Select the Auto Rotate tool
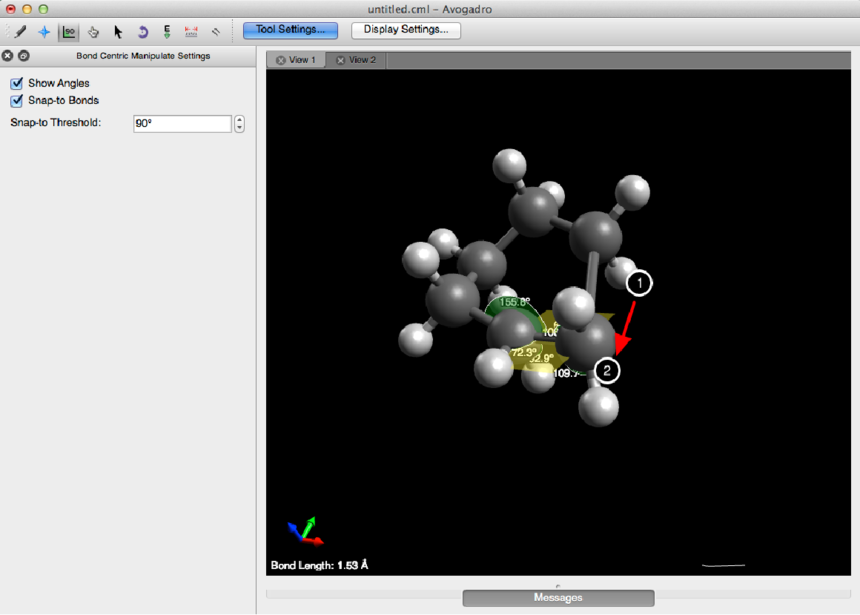The width and height of the screenshot is (860, 615). (143, 31)
